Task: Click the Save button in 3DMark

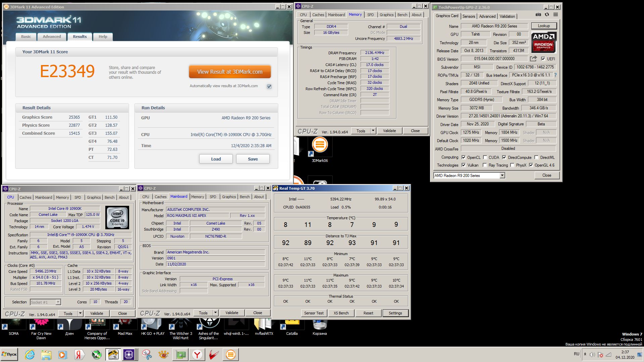Action: pos(253,159)
